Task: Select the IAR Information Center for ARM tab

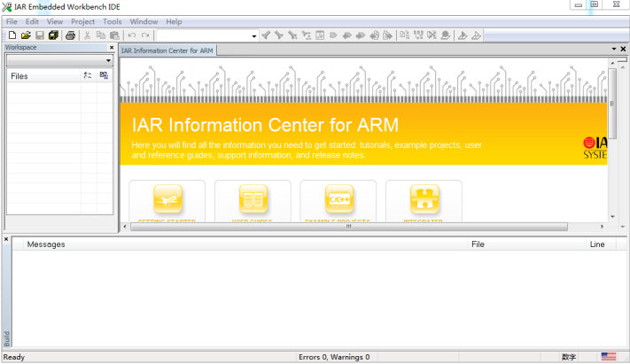Action: pos(167,50)
